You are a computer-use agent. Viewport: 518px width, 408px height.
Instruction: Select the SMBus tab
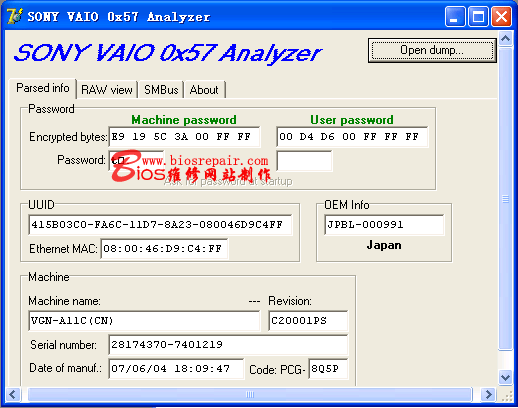pos(161,90)
